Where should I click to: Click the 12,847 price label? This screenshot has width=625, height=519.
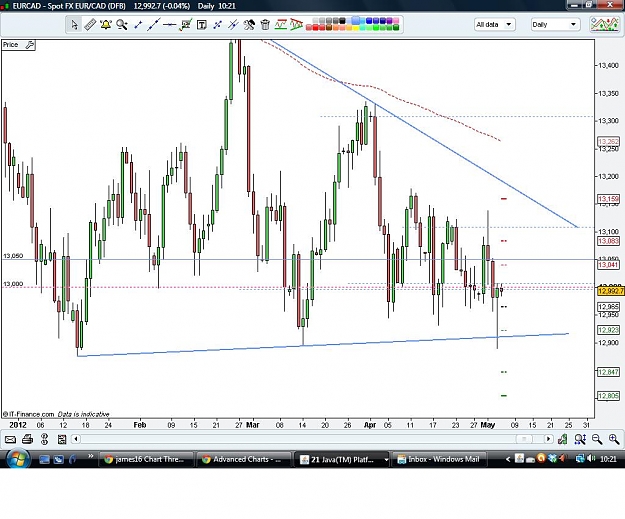608,372
